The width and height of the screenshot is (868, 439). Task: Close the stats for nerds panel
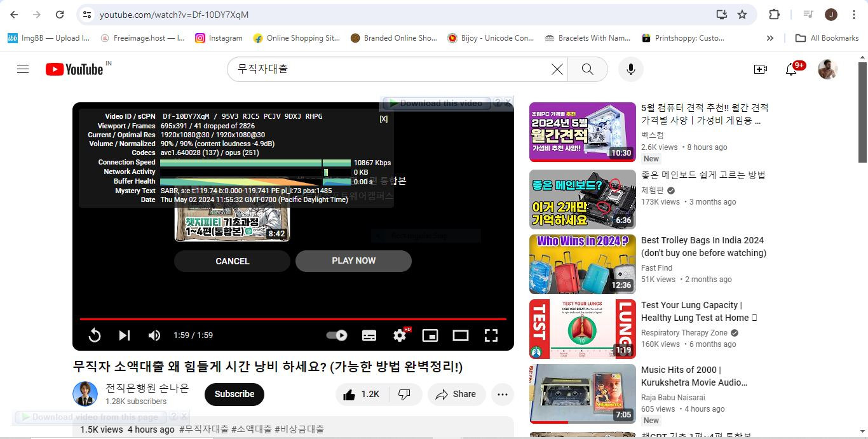[x=383, y=119]
